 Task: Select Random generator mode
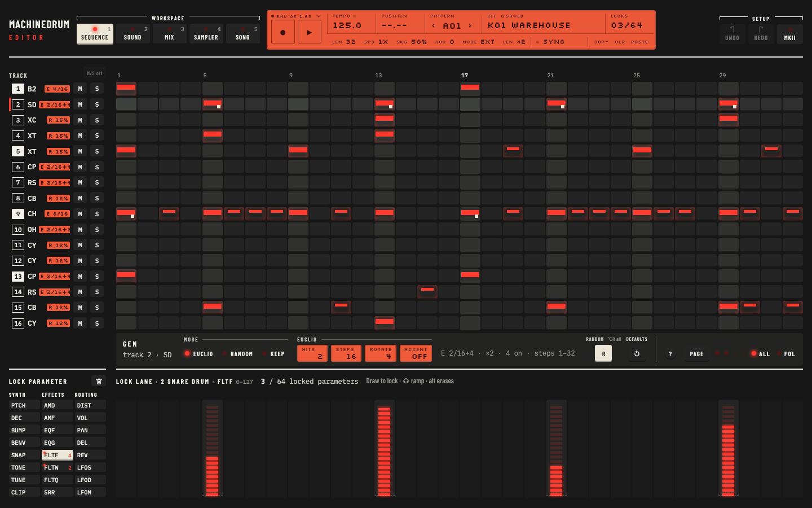coord(237,354)
